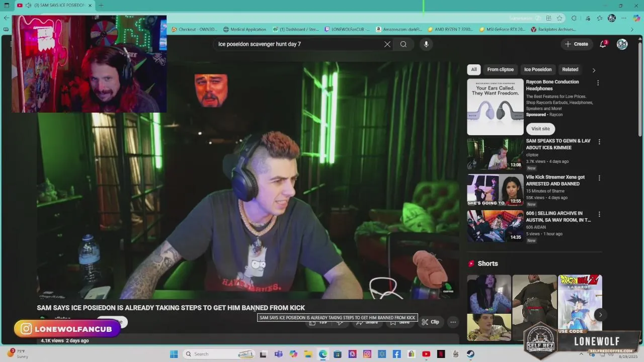Add page to favorites star icon
Viewport: 644px width, 362px height.
559,18
